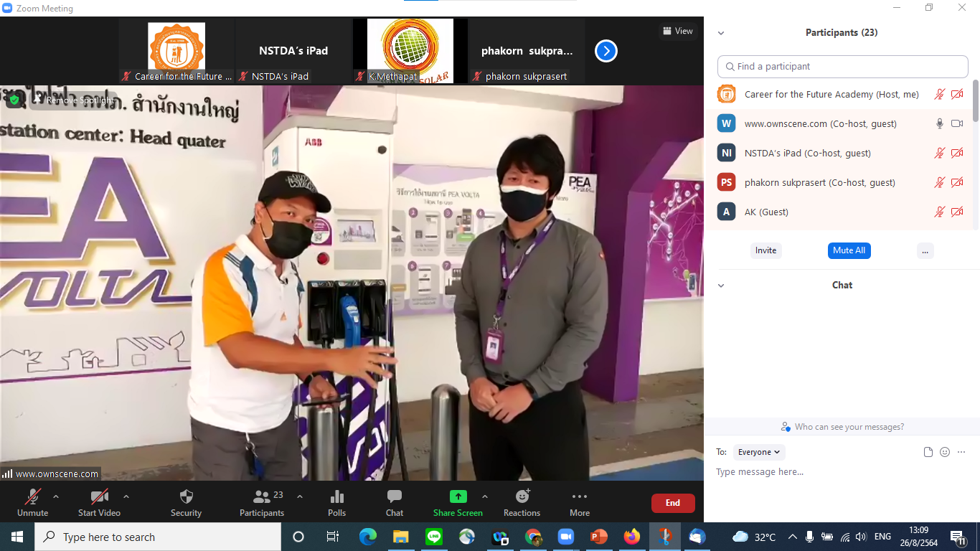Click the green Share Screen icon
This screenshot has height=551, width=980.
(x=458, y=497)
